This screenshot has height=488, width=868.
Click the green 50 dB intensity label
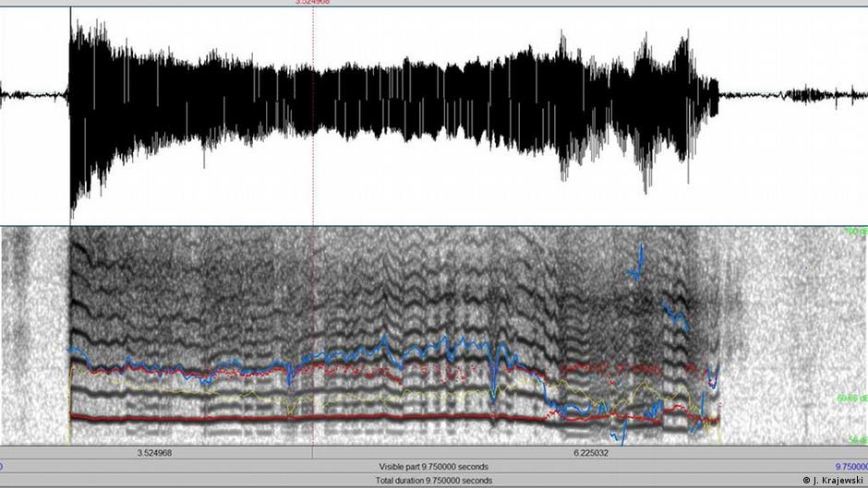(x=858, y=440)
